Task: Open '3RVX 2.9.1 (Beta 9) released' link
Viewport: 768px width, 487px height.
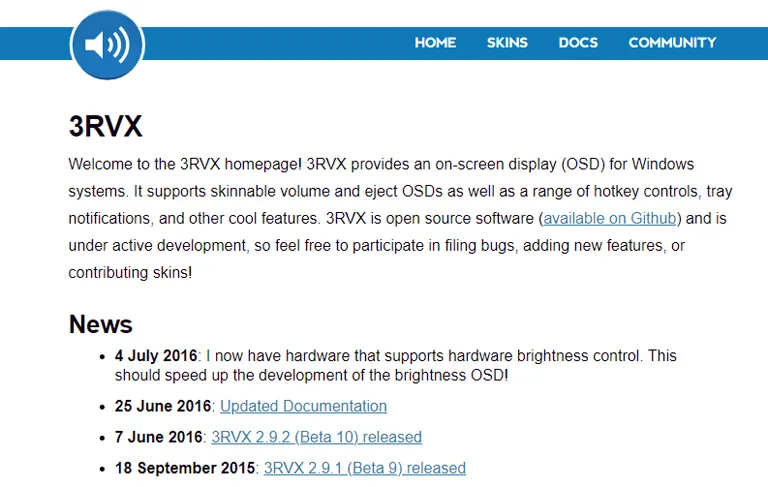Action: point(364,468)
